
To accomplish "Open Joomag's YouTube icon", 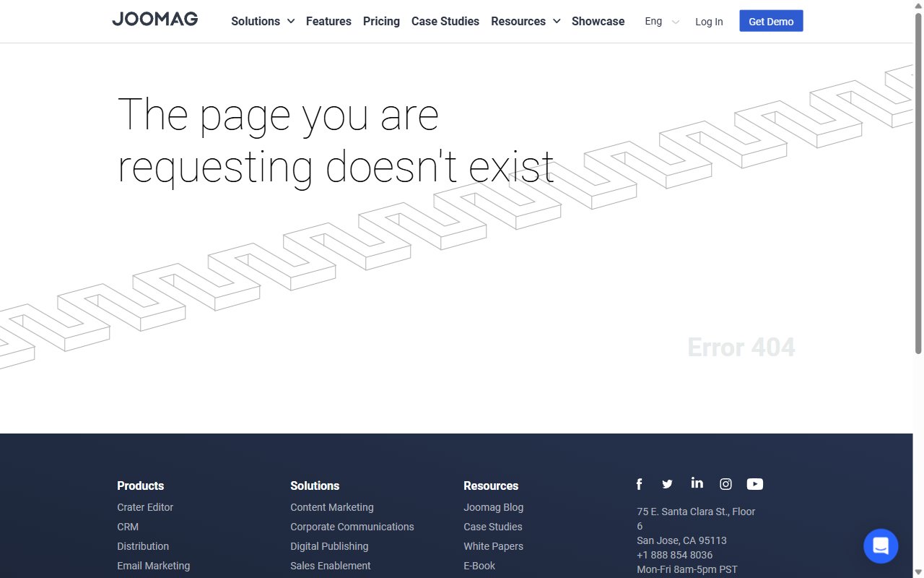I will tap(755, 484).
